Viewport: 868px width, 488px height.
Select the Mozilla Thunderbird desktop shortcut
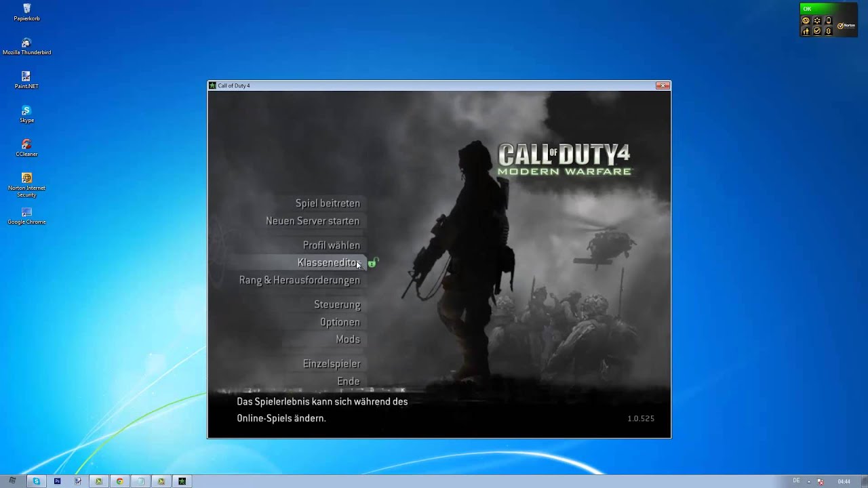[26, 46]
